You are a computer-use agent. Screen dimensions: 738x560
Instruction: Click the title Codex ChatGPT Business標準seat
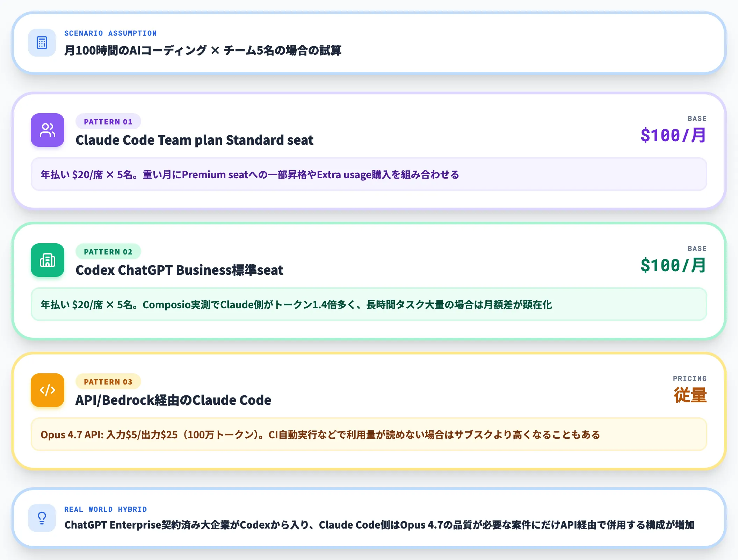tap(179, 270)
